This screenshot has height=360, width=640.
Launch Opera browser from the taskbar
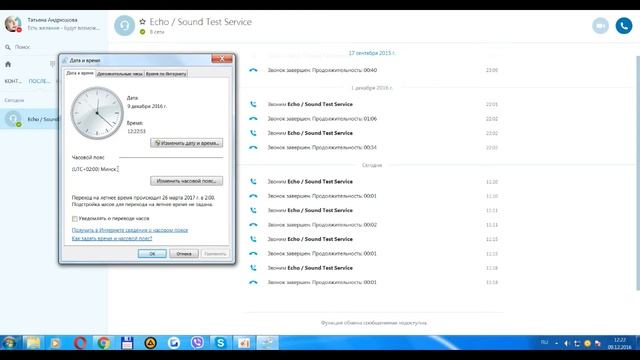tap(80, 343)
